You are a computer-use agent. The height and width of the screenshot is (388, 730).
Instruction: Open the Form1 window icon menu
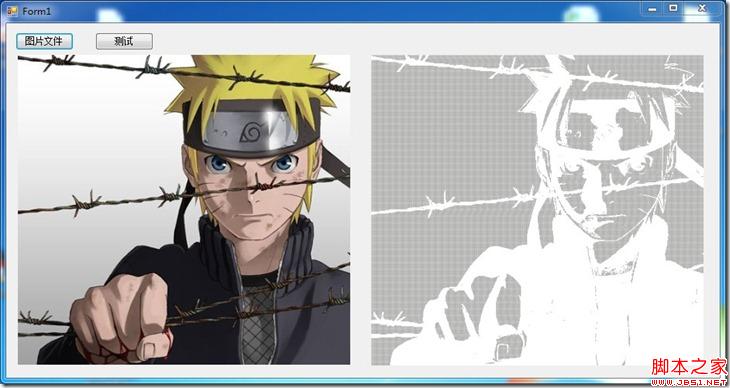point(12,11)
